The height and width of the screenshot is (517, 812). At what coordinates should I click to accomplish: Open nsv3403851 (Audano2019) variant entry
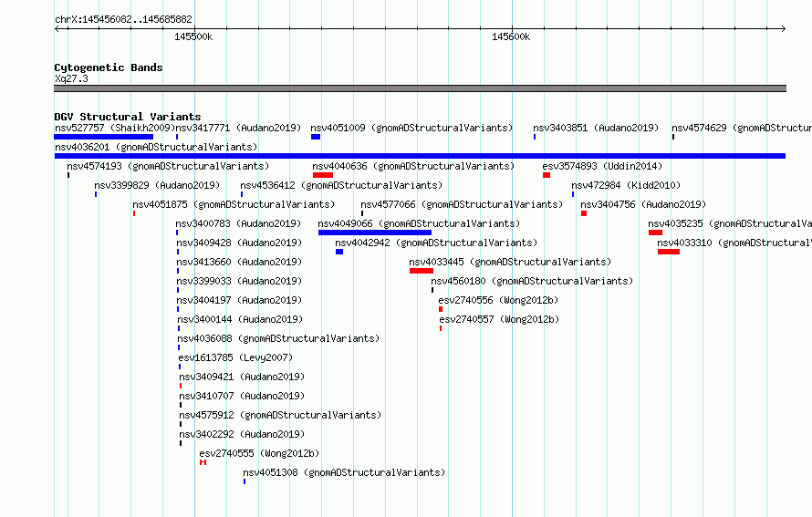tap(596, 128)
